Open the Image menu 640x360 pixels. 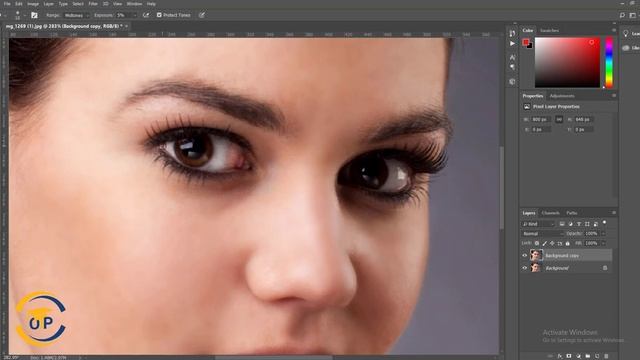pyautogui.click(x=33, y=4)
